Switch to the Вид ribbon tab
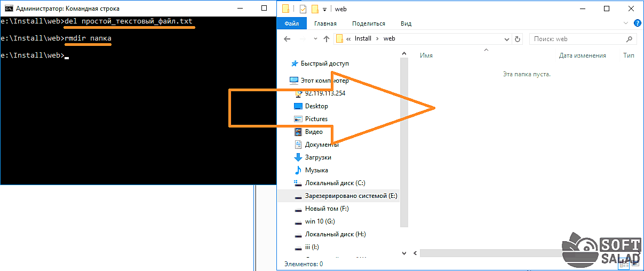This screenshot has width=644, height=271. point(406,23)
